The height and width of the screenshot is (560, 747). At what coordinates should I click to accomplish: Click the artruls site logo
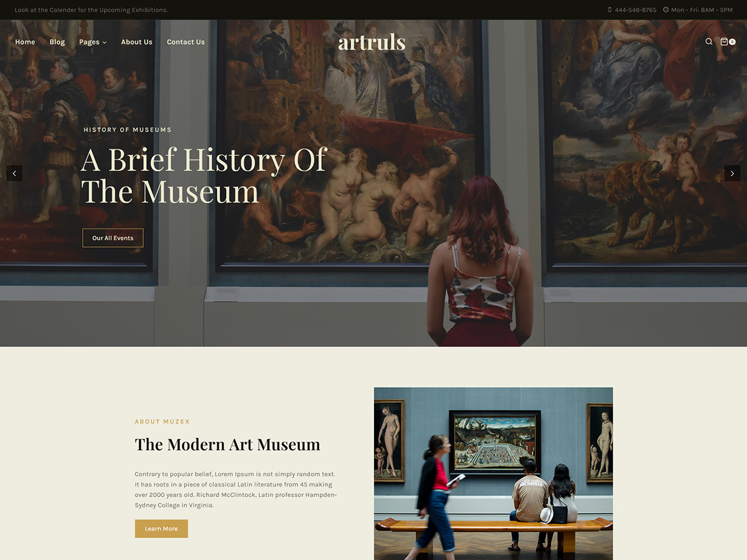[372, 42]
